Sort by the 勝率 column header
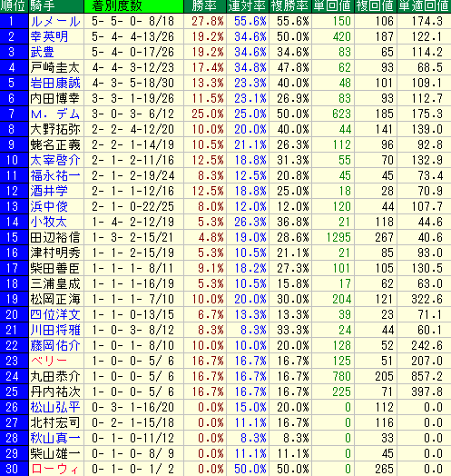 point(205,6)
